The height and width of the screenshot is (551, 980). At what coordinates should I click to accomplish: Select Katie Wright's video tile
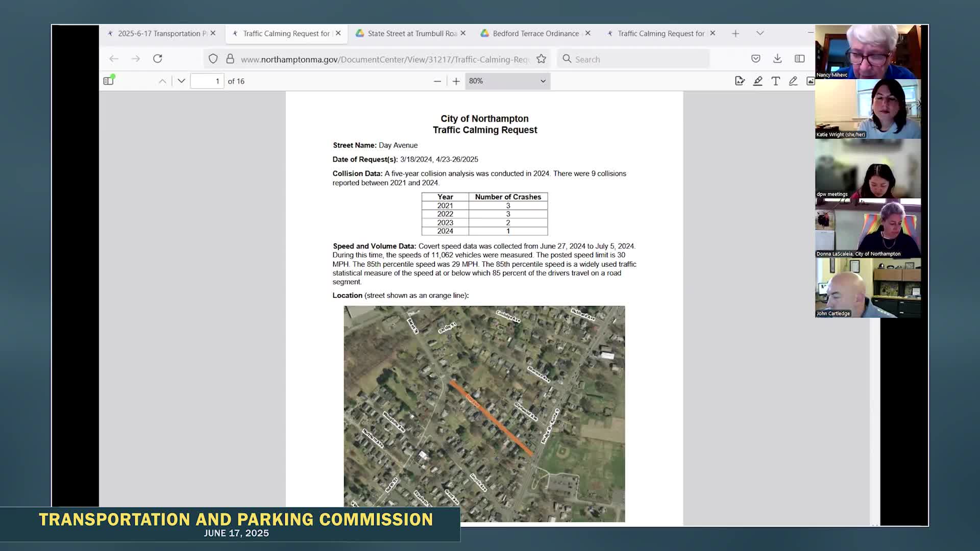pyautogui.click(x=868, y=109)
